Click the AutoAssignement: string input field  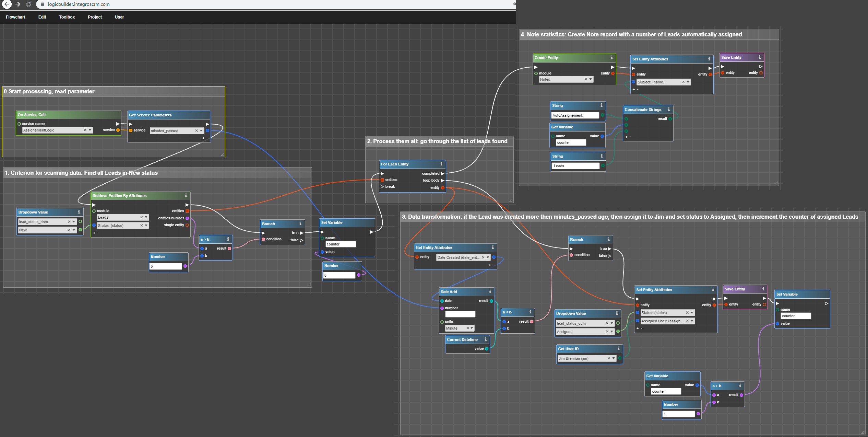coord(575,115)
